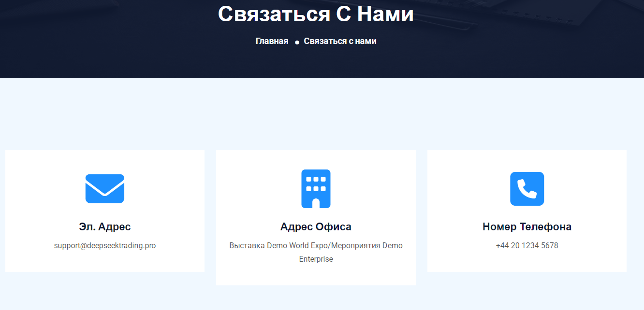Screen dimensions: 644x310
Task: Select the Связаться с нами breadcrumb item
Action: coord(340,41)
